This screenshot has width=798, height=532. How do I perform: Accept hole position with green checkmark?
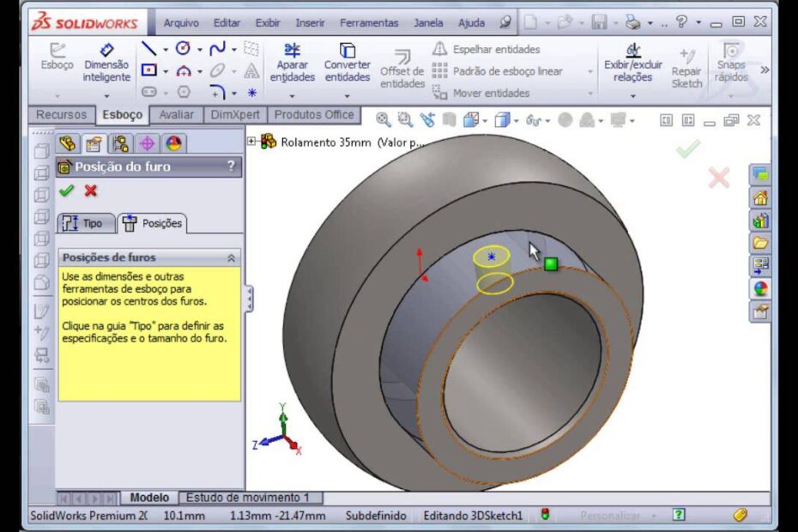pyautogui.click(x=67, y=190)
